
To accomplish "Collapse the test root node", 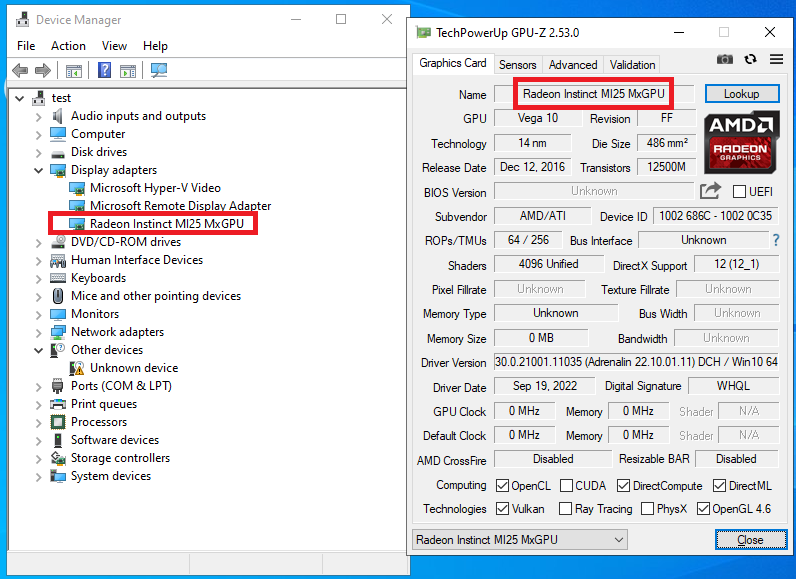I will [20, 98].
